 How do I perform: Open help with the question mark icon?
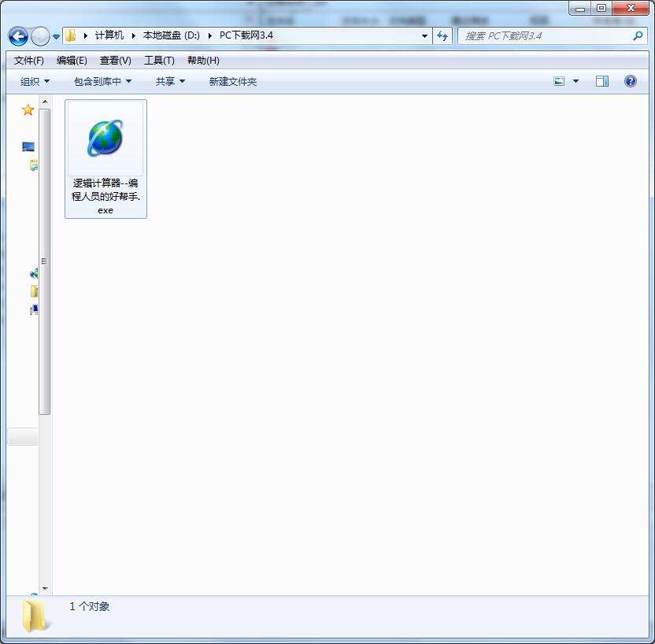point(631,81)
